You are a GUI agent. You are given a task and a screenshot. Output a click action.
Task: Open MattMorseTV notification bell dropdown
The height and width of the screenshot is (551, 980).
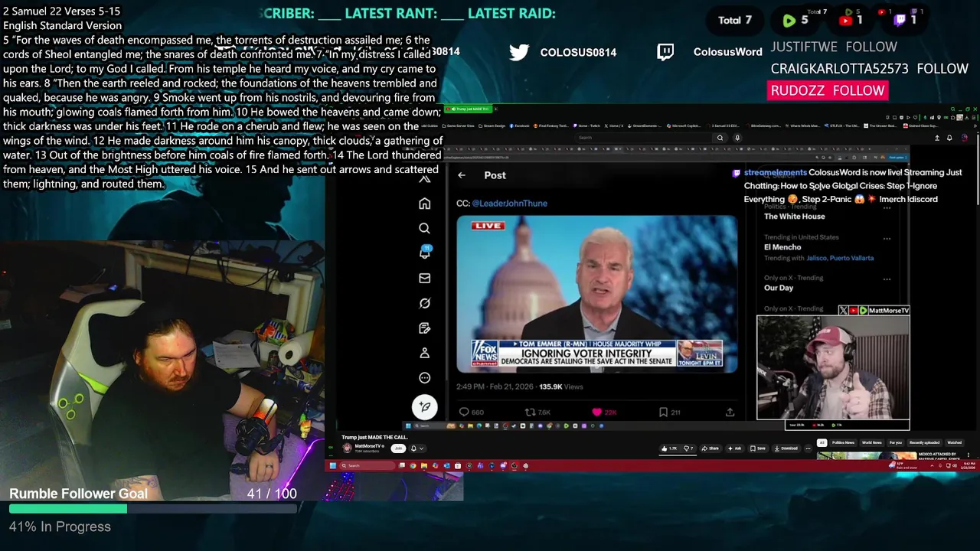pyautogui.click(x=416, y=448)
